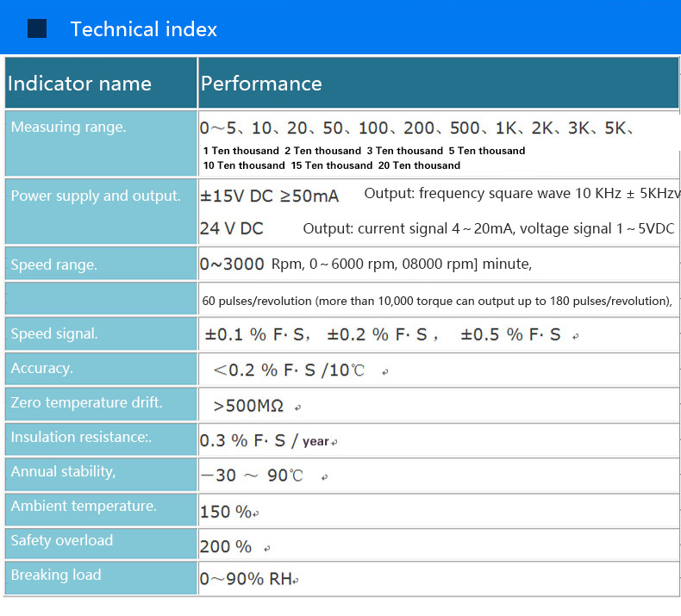Click the Accuracy row label

[41, 368]
